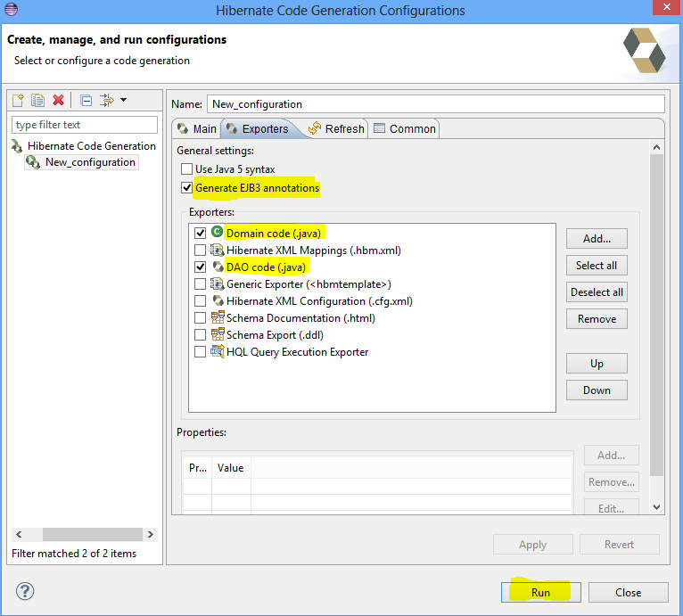Click scroll up arrow in exporters panel
Screen dimensions: 683x616
tap(656, 147)
